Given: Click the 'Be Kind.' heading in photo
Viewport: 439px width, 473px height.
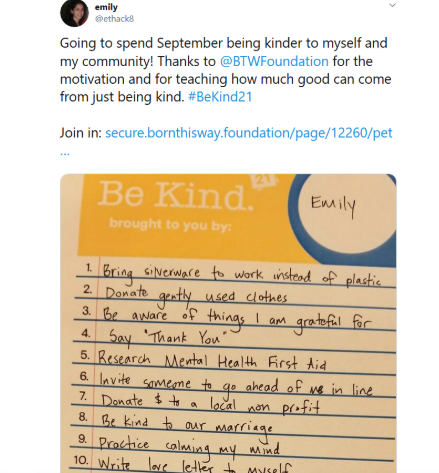Looking at the screenshot, I should (175, 195).
